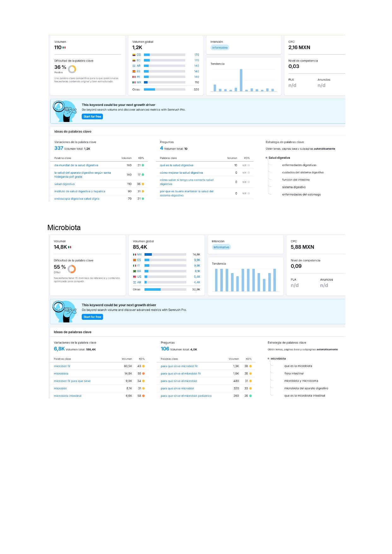This screenshot has width=392, height=554.
Task: Click the 36 % difficulty donut icon
Action: (72, 69)
